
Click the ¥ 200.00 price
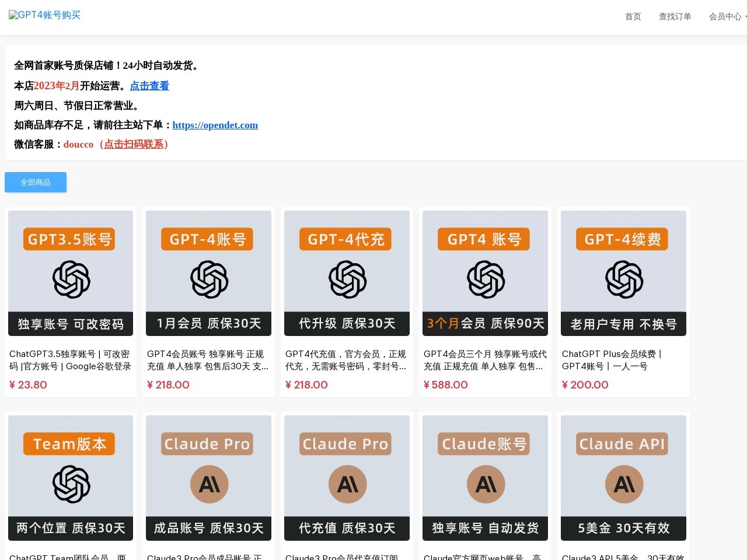point(585,385)
